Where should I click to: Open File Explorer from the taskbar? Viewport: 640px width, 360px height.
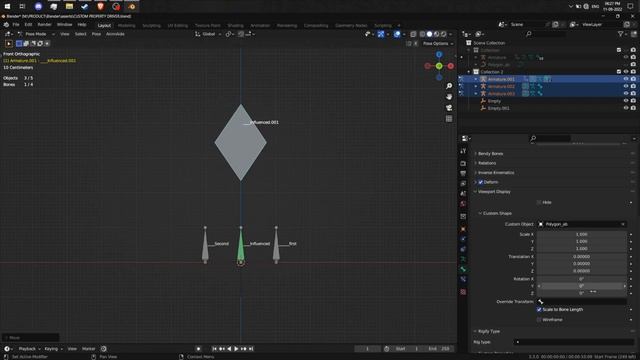(69, 7)
